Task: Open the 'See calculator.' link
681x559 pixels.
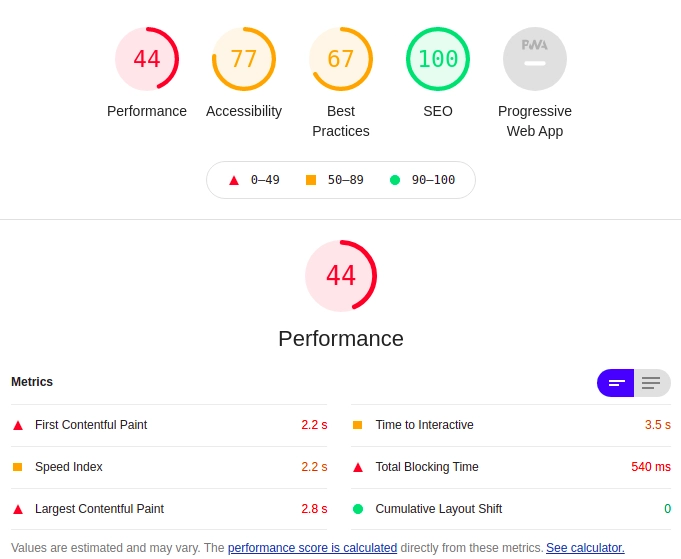Action: tap(585, 548)
